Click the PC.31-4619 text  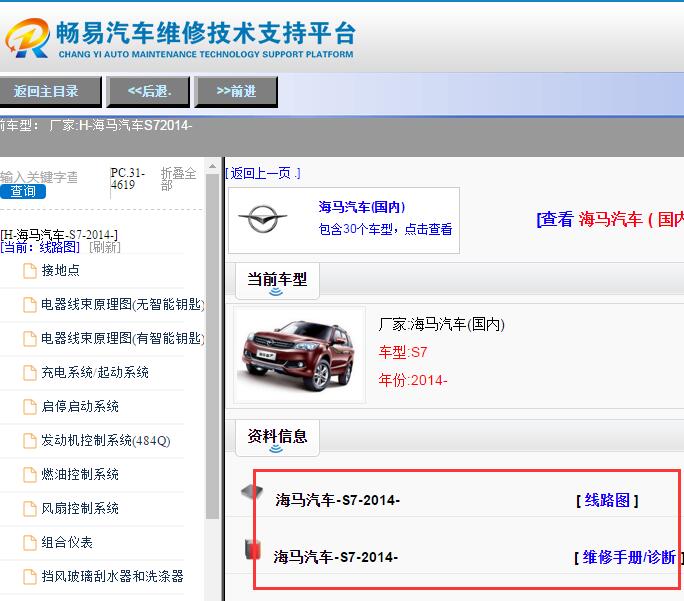pos(127,179)
